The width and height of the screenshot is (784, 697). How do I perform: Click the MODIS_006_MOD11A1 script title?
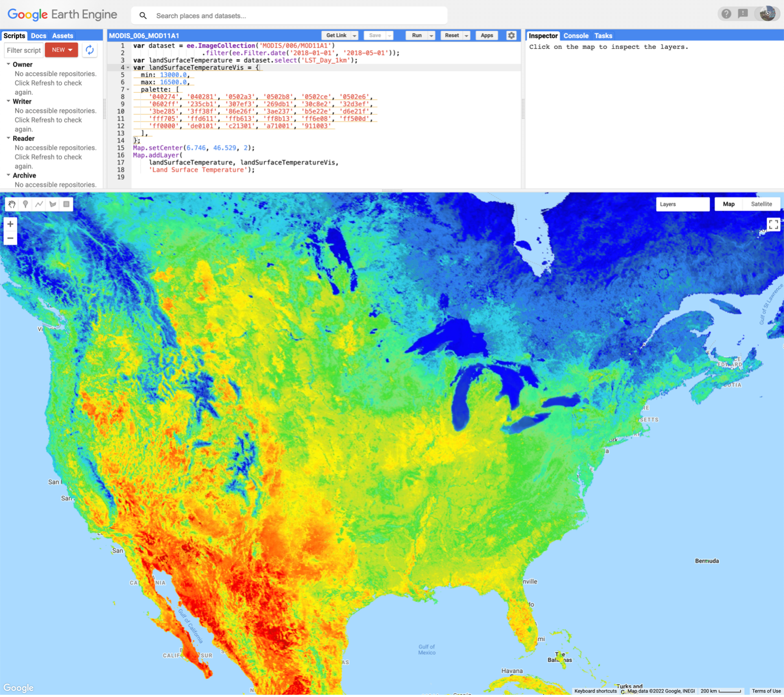tap(144, 36)
